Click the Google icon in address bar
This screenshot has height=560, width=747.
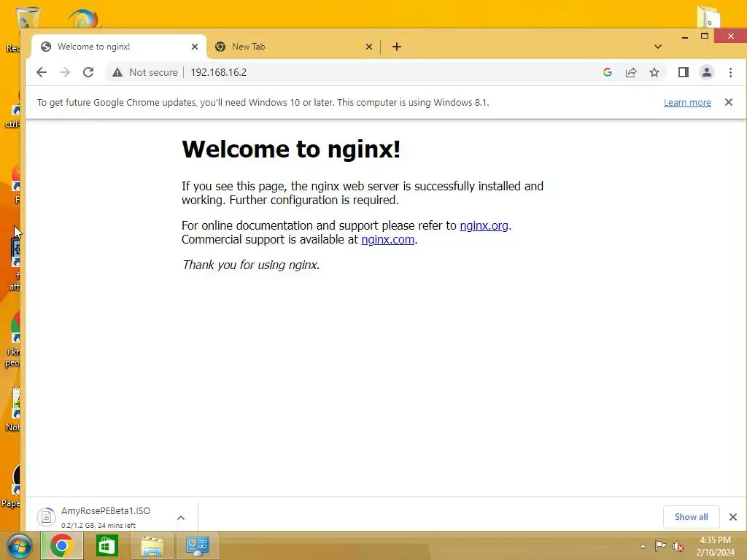(x=608, y=72)
